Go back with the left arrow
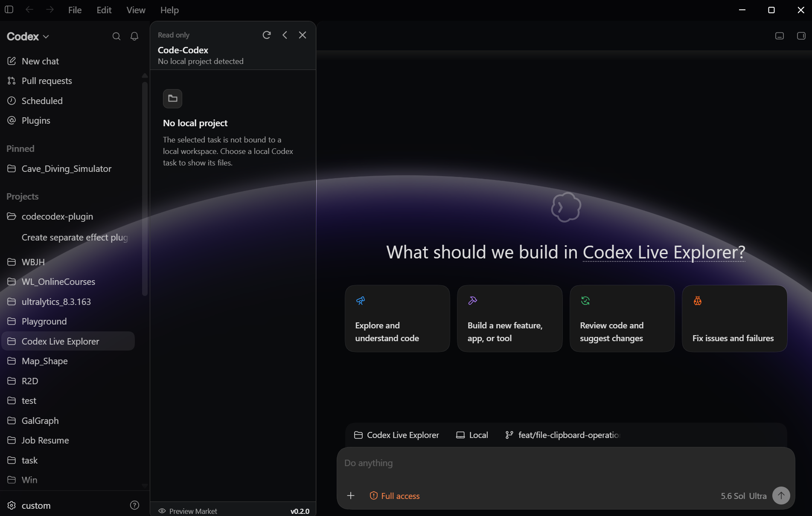Image resolution: width=812 pixels, height=516 pixels. pos(29,9)
